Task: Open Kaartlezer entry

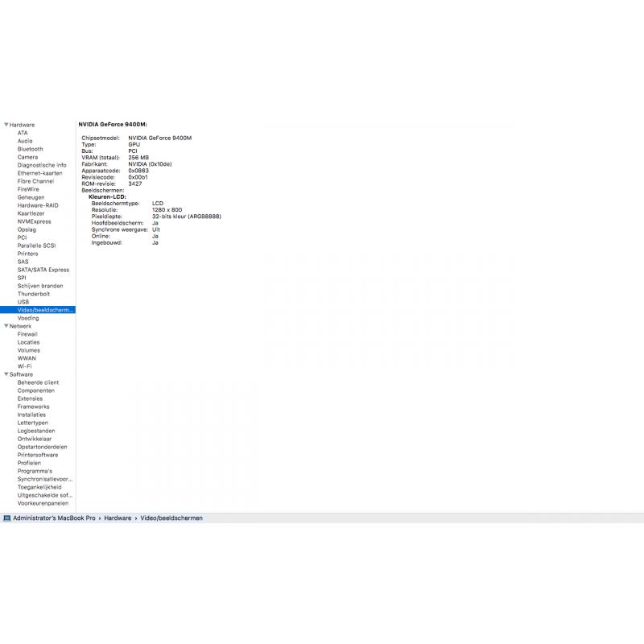Action: 31,213
